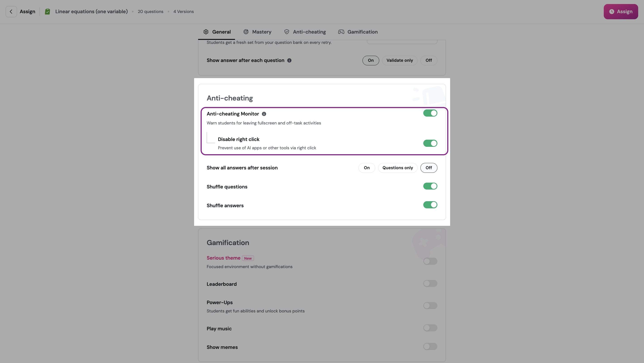Open the Gamification tab

coord(362,32)
